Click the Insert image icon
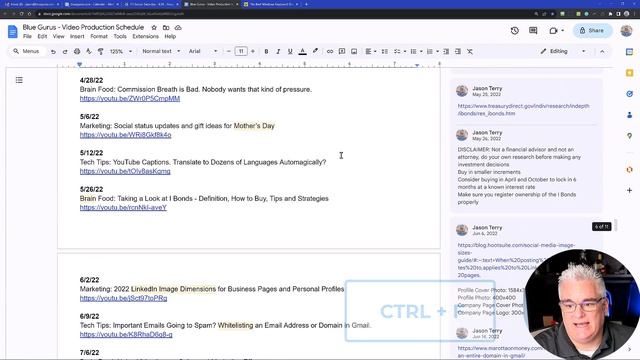This screenshot has height=360, width=640. pyautogui.click(x=354, y=51)
